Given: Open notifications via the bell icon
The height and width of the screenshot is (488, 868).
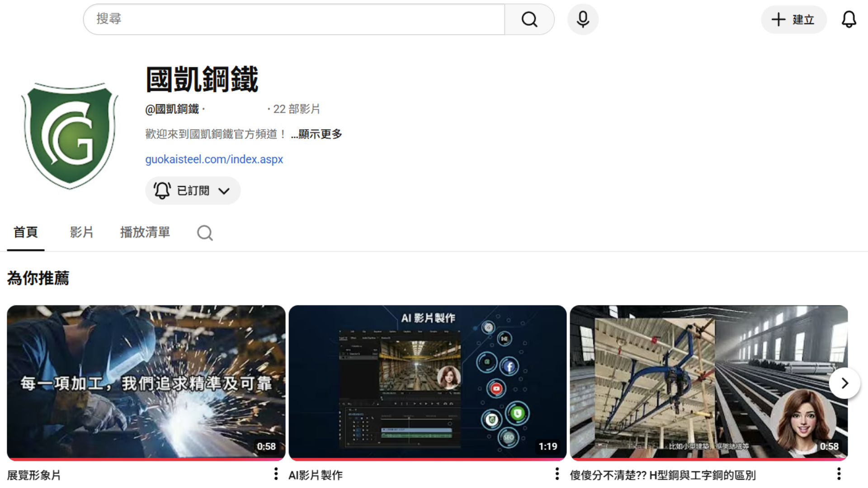Looking at the screenshot, I should [x=849, y=19].
